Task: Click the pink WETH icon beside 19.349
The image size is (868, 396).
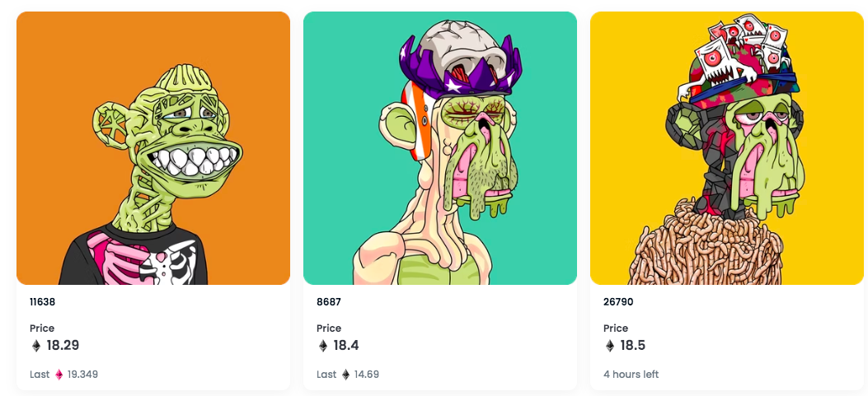Action: click(59, 375)
